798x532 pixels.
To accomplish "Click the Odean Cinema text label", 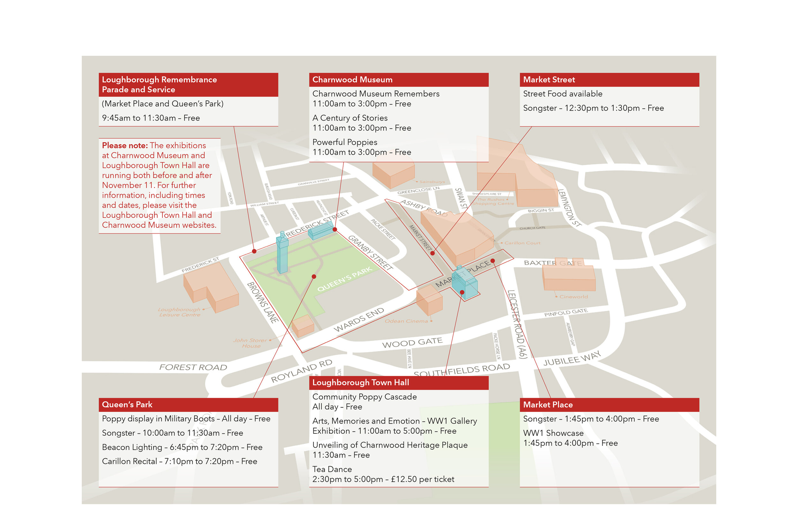I will click(406, 321).
